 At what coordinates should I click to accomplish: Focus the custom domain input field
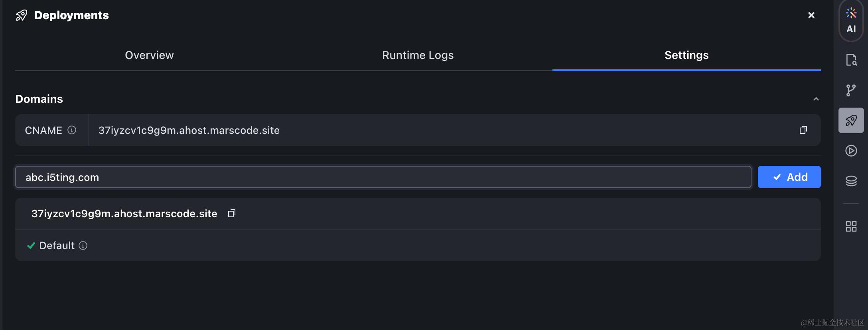coord(383,177)
